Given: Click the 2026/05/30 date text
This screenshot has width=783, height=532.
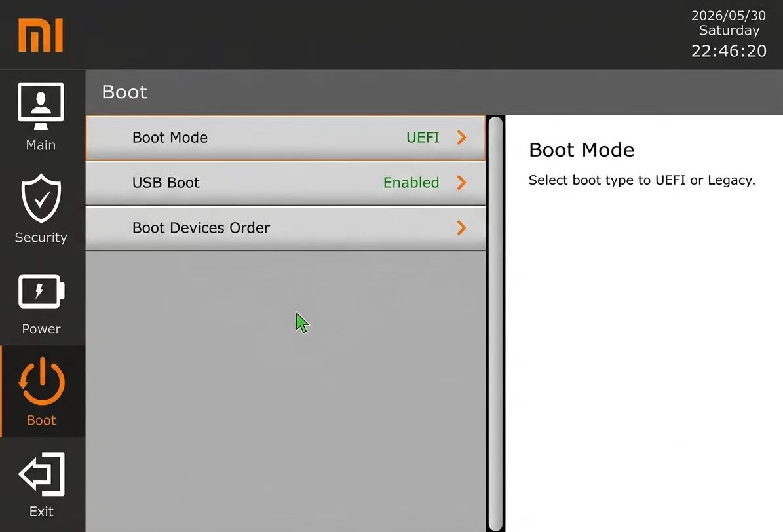Looking at the screenshot, I should click(729, 16).
